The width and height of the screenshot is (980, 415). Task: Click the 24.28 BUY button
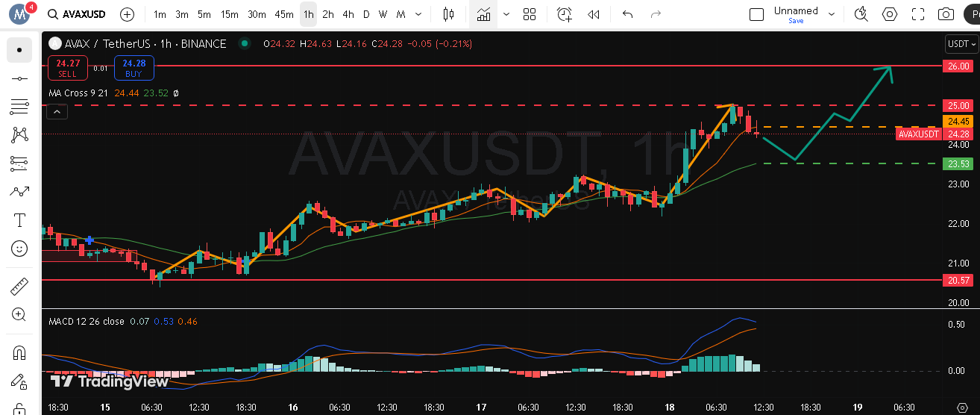tap(134, 68)
